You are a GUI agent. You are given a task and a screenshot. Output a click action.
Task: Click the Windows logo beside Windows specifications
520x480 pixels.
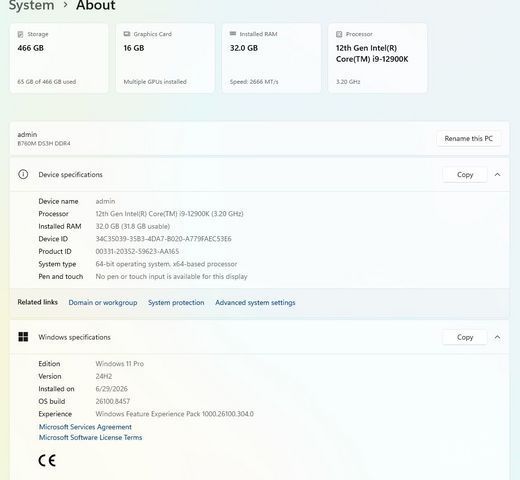pyautogui.click(x=23, y=337)
